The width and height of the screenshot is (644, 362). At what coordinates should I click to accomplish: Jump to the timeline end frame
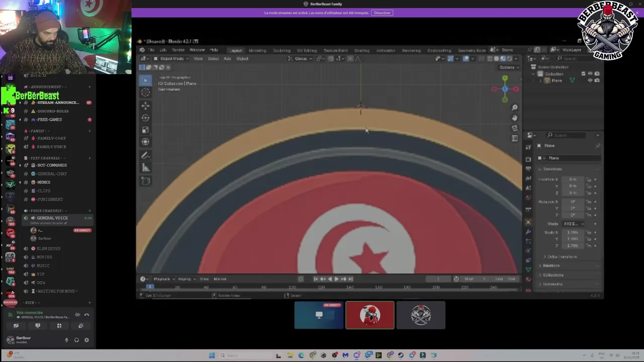pyautogui.click(x=351, y=279)
